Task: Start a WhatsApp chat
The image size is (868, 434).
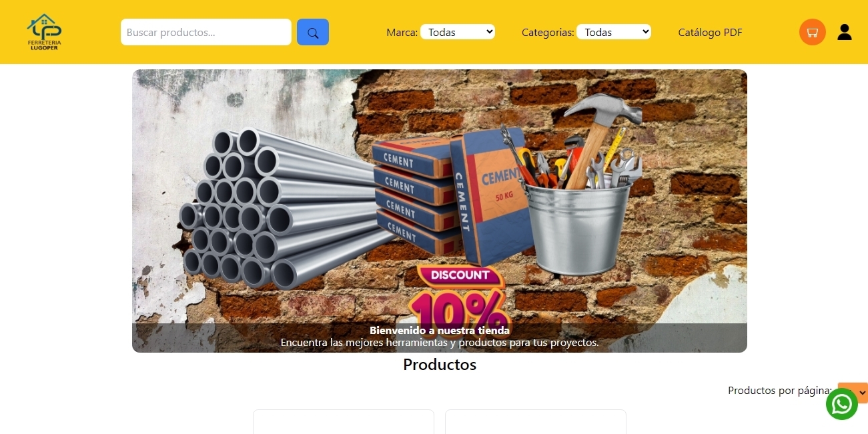Action: click(842, 404)
